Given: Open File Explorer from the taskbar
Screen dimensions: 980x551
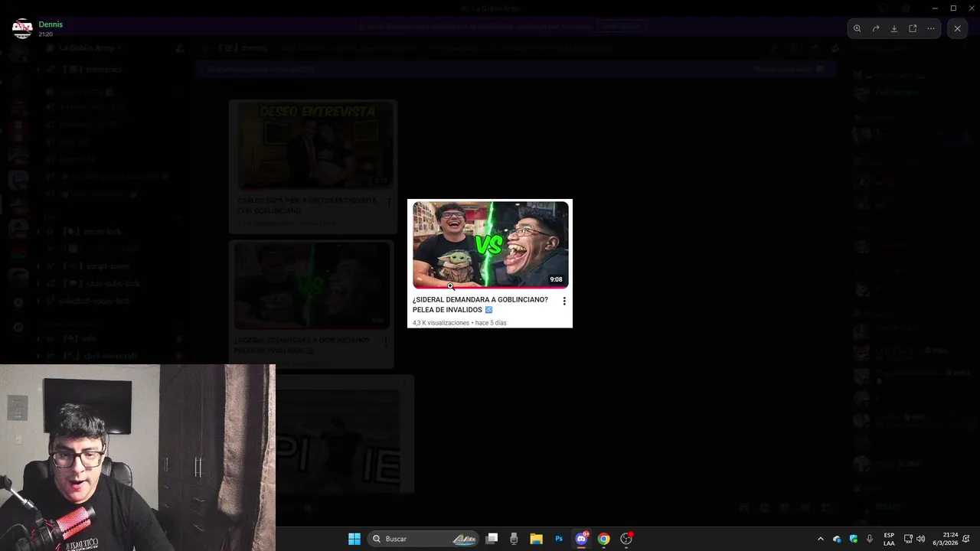Looking at the screenshot, I should pyautogui.click(x=537, y=539).
